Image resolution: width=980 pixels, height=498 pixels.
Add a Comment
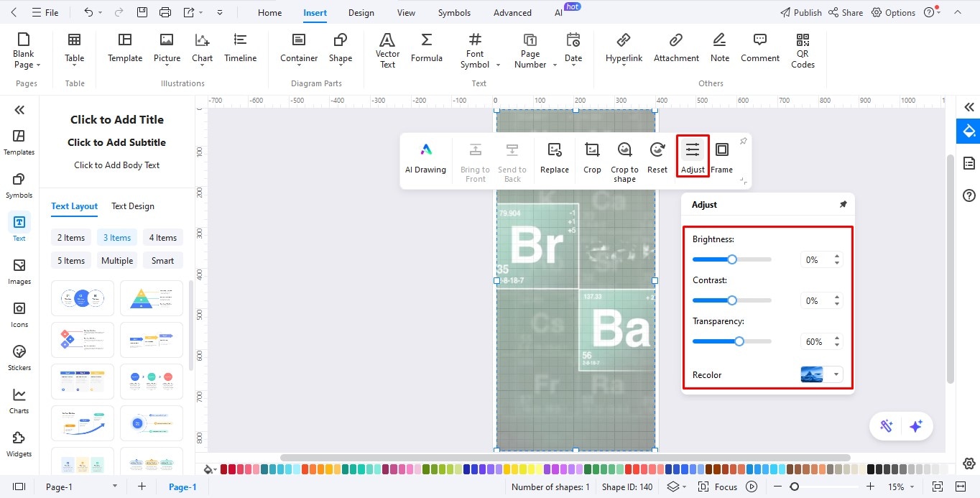[x=760, y=47]
